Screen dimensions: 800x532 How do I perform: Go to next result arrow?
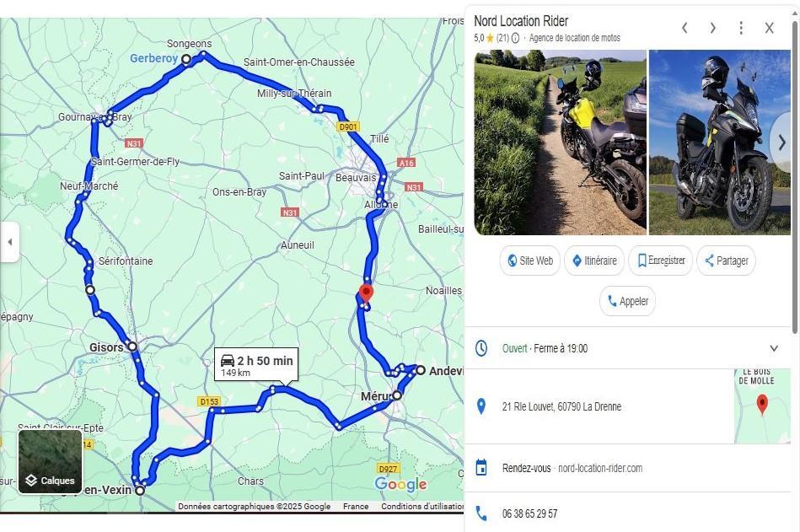coord(713,28)
